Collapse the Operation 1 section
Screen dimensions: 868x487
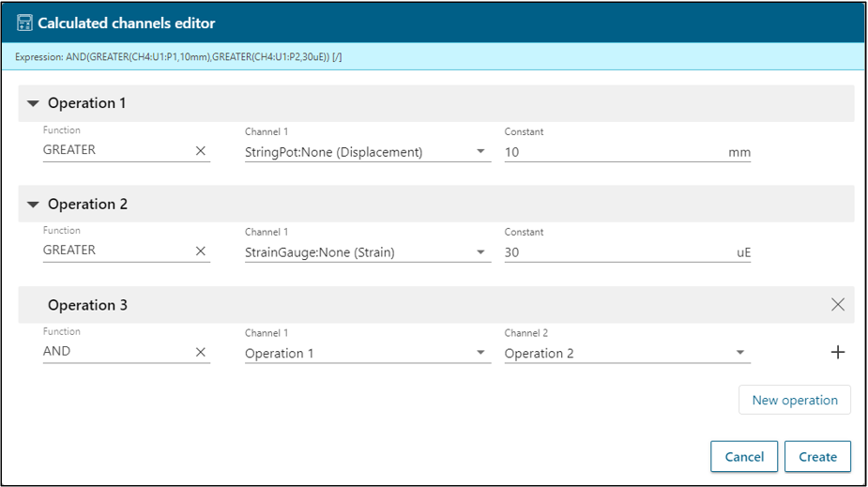click(x=34, y=103)
